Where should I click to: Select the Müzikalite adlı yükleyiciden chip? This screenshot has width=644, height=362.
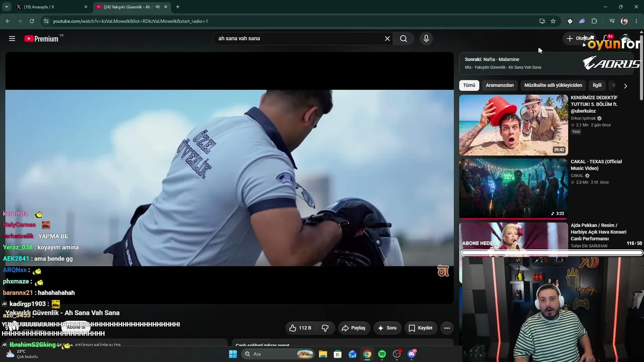coord(553,85)
